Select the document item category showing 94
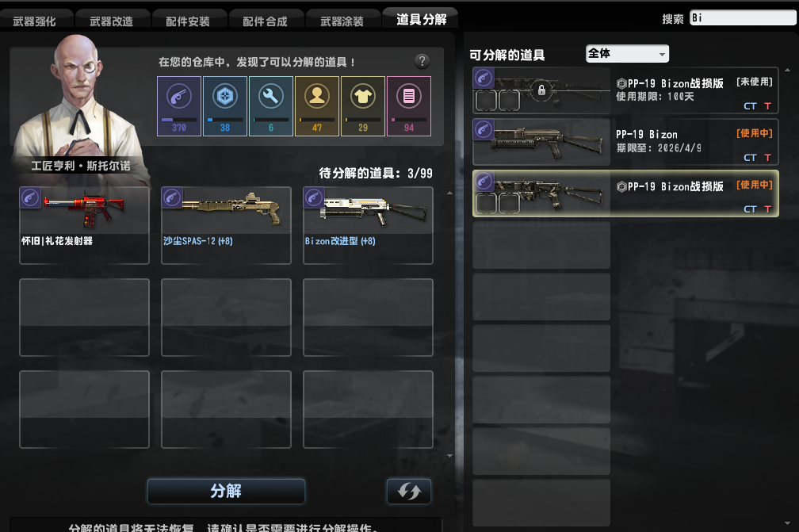 (x=409, y=106)
